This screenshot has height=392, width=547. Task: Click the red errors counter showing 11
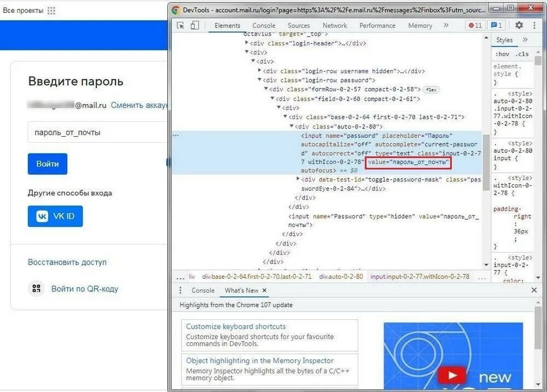(x=475, y=25)
